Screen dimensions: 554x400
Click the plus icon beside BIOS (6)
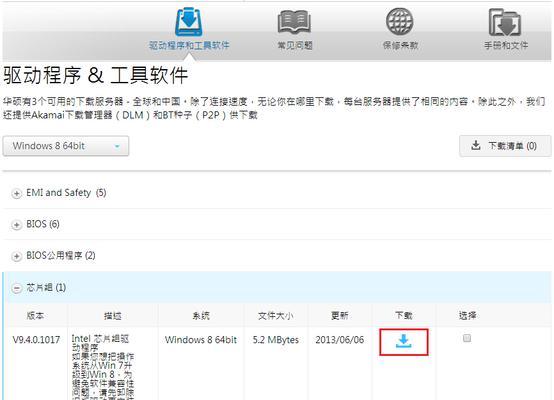coord(16,225)
